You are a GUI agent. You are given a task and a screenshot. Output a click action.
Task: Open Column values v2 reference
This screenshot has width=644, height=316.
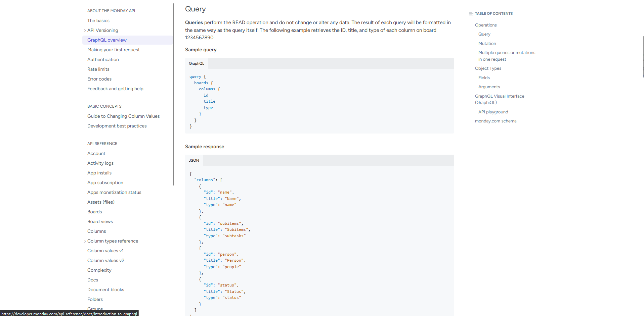click(106, 260)
